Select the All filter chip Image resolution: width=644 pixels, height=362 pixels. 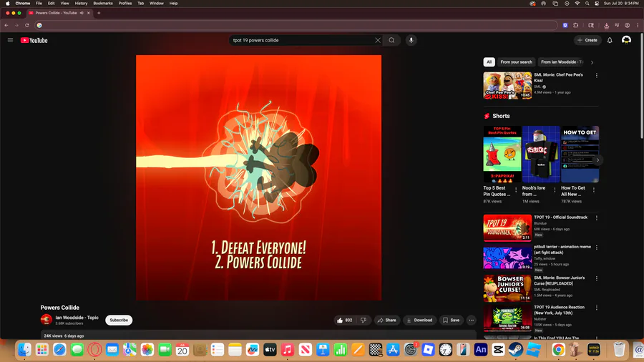pos(489,62)
